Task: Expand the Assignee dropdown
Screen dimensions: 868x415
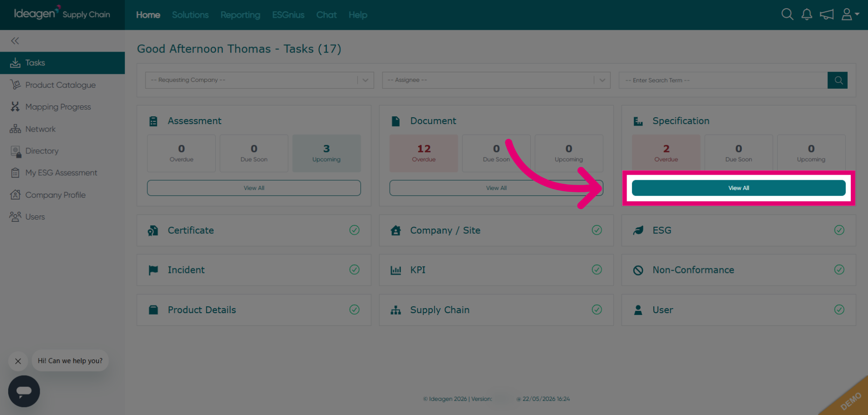Action: 496,80
